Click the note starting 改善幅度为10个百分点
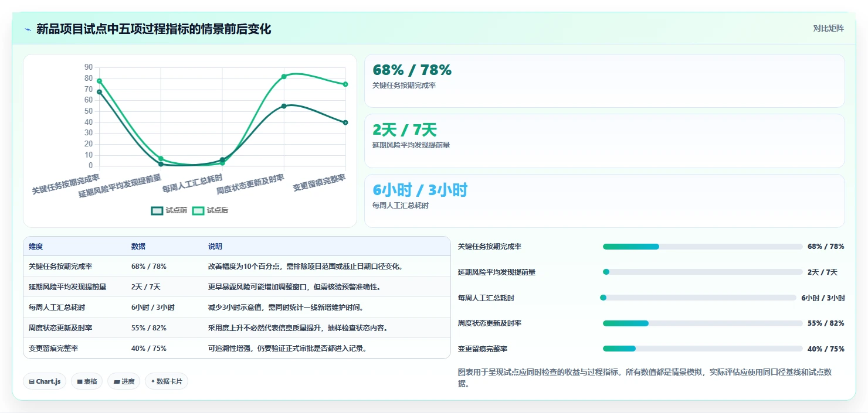Image resolution: width=868 pixels, height=413 pixels. [306, 267]
